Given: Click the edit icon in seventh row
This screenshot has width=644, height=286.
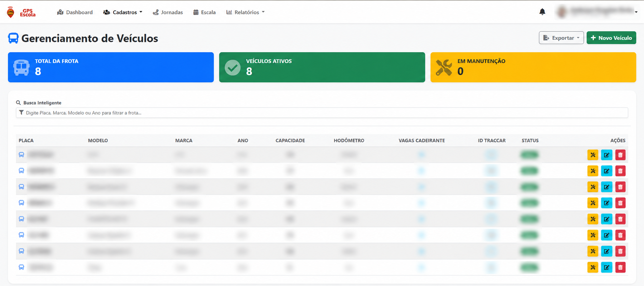Looking at the screenshot, I should tap(606, 251).
